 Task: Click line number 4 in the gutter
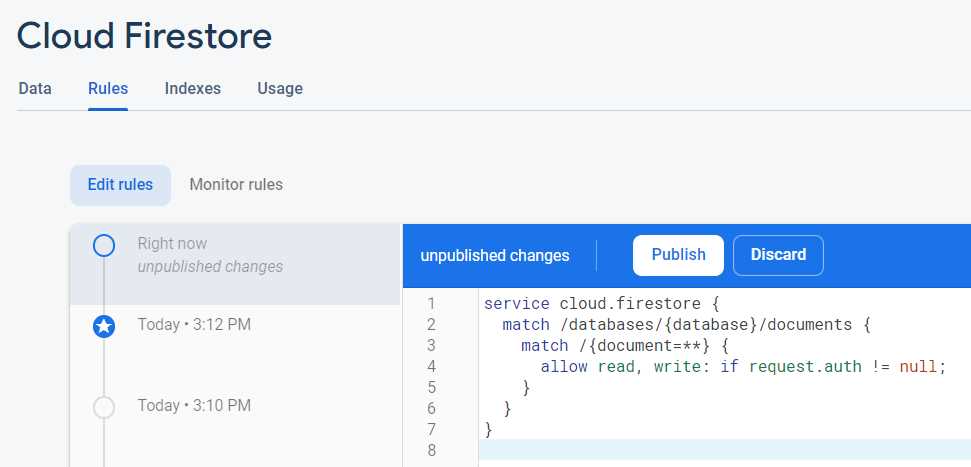point(431,367)
